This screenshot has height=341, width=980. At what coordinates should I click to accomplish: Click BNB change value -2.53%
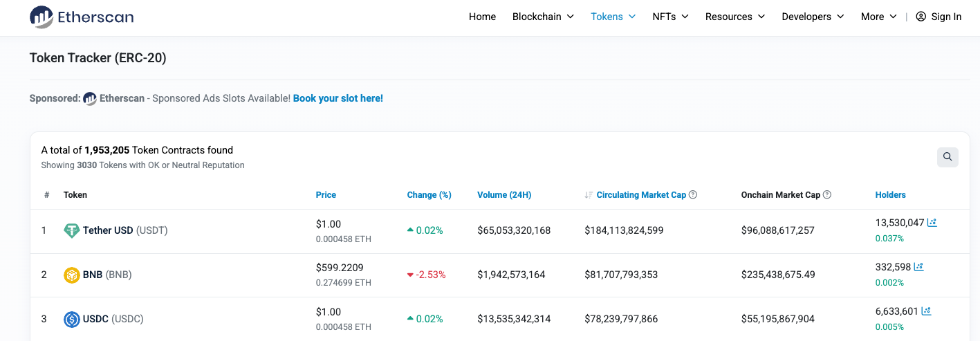[431, 275]
